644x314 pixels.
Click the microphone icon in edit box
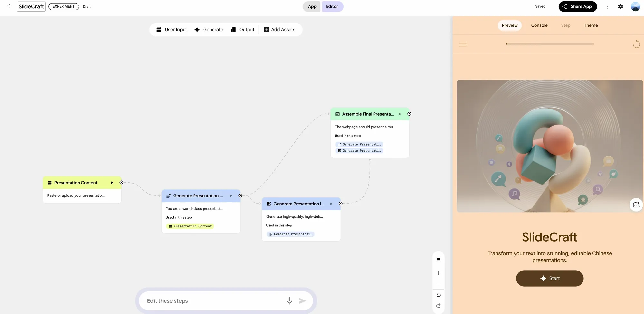(289, 300)
